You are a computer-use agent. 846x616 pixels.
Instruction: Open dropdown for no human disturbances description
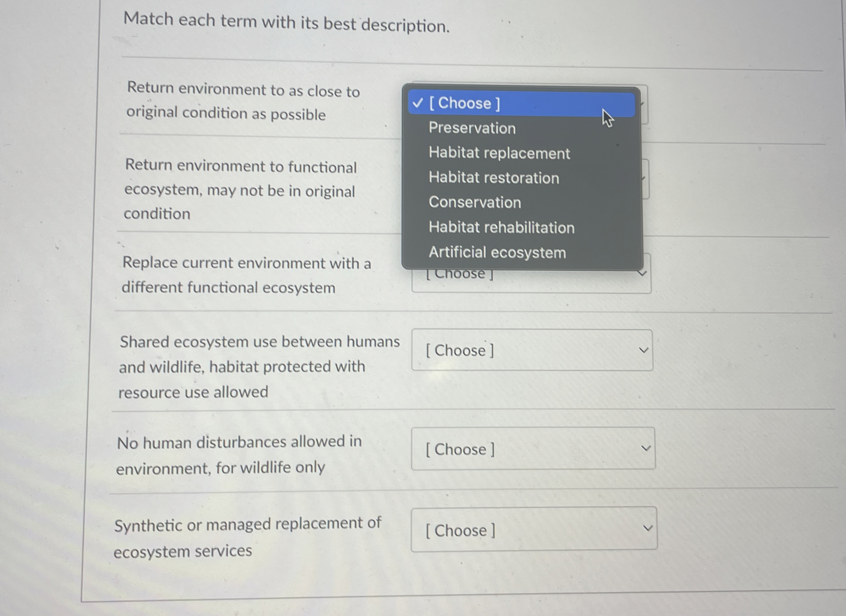(533, 449)
